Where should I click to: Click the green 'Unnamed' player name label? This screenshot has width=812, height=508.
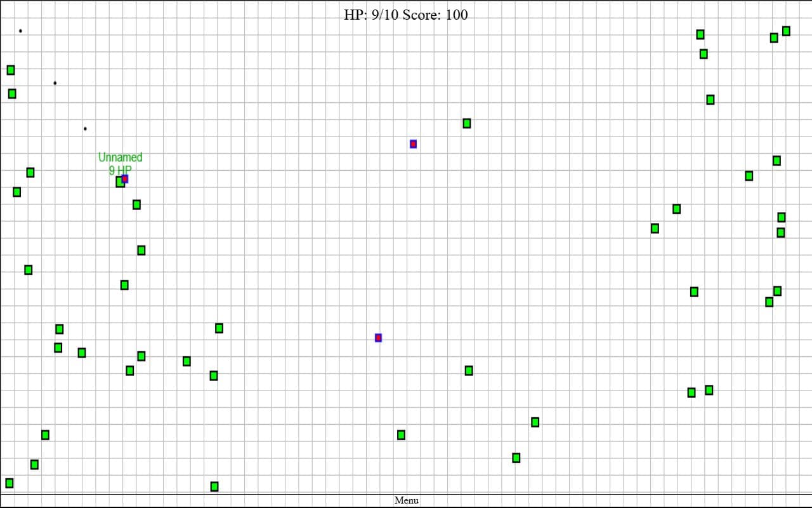[121, 157]
